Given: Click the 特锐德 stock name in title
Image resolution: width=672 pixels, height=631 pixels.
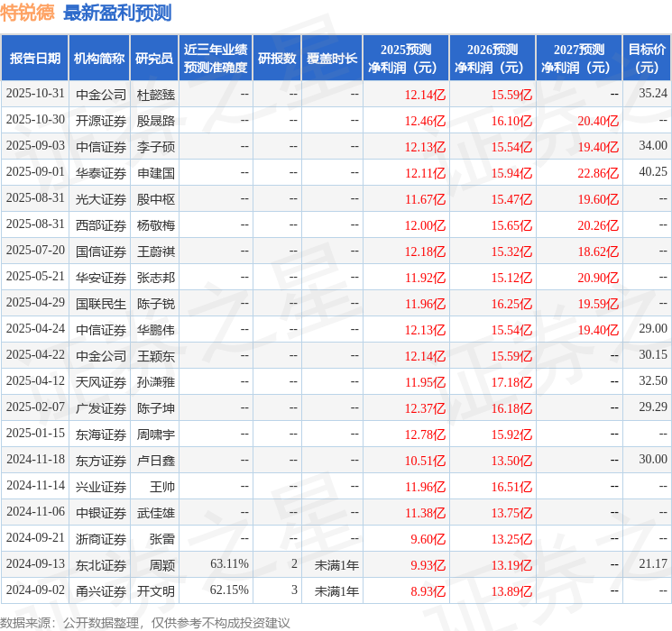Looking at the screenshot, I should coord(28,13).
